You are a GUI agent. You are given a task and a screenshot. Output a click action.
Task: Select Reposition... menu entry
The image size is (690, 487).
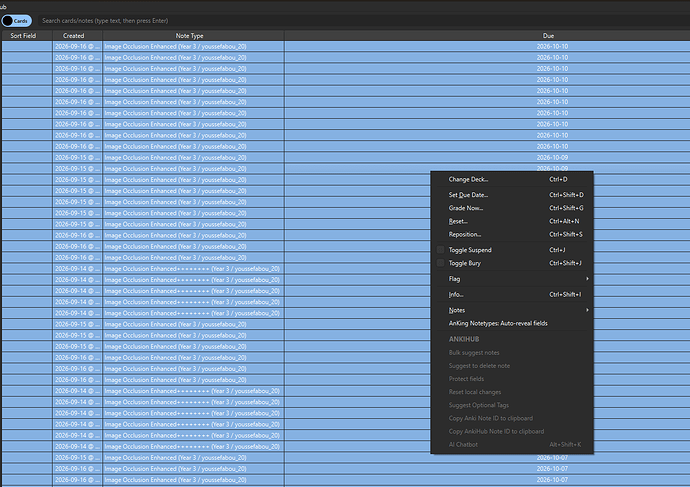pos(512,234)
